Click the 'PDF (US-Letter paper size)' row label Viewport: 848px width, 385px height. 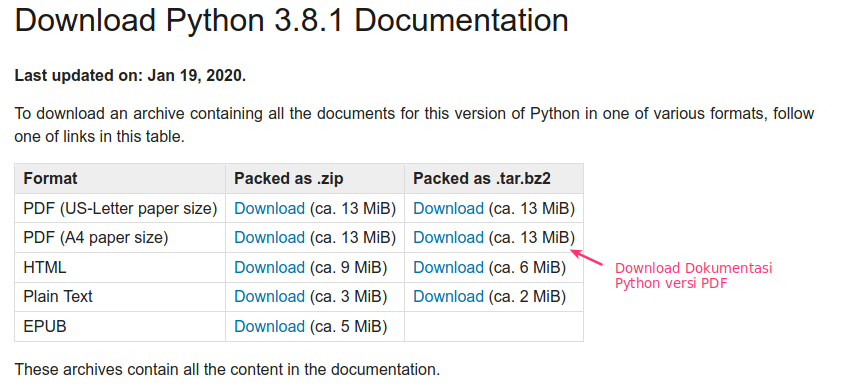click(120, 208)
